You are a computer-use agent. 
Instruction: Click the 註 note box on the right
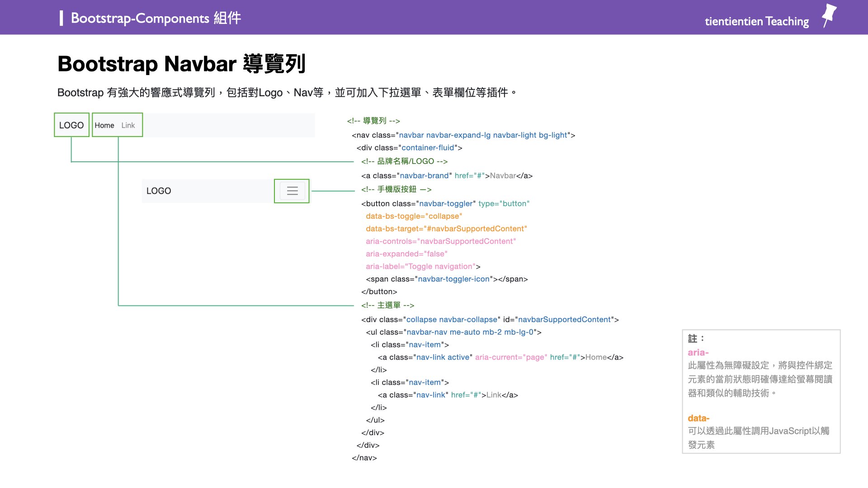tap(761, 391)
